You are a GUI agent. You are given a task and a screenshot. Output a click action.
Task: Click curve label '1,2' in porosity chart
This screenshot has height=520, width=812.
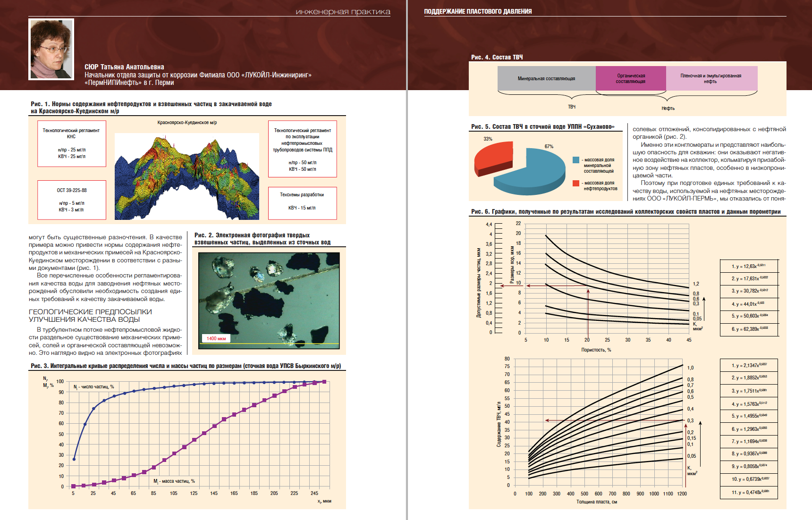696,284
